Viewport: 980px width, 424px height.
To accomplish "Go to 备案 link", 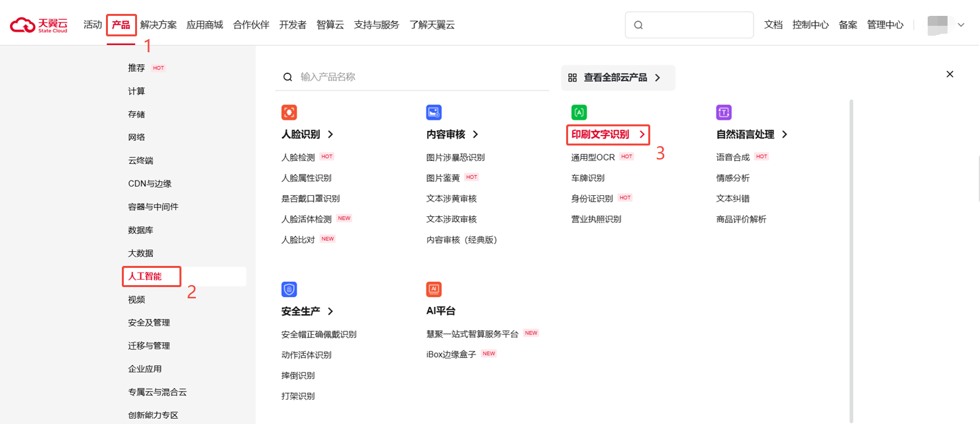I will coord(848,25).
